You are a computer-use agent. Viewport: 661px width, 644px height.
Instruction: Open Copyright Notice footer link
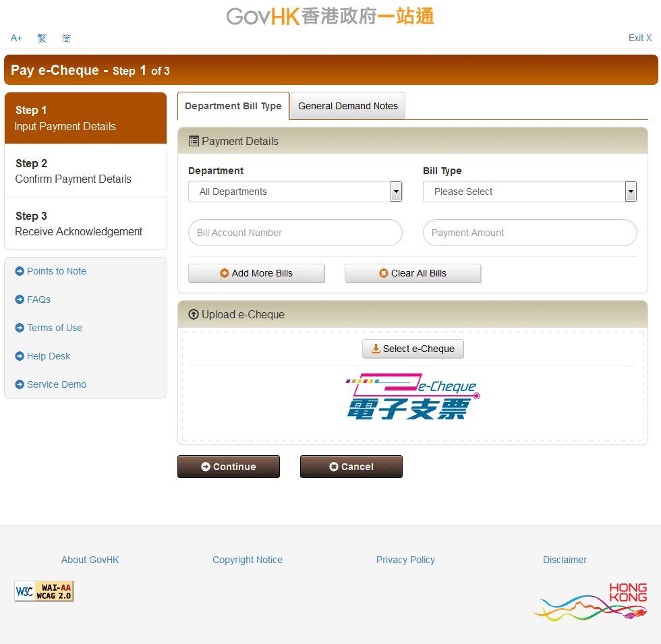(248, 560)
